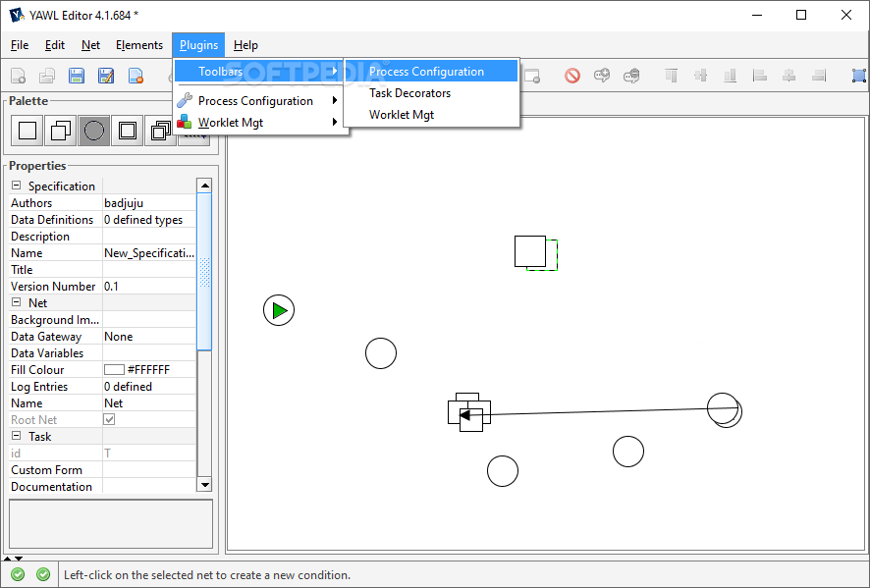Collapse the Task property group

click(x=16, y=436)
